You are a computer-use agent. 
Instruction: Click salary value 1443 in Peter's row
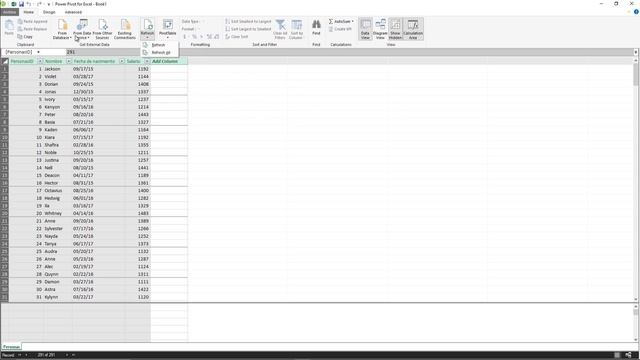pos(138,115)
